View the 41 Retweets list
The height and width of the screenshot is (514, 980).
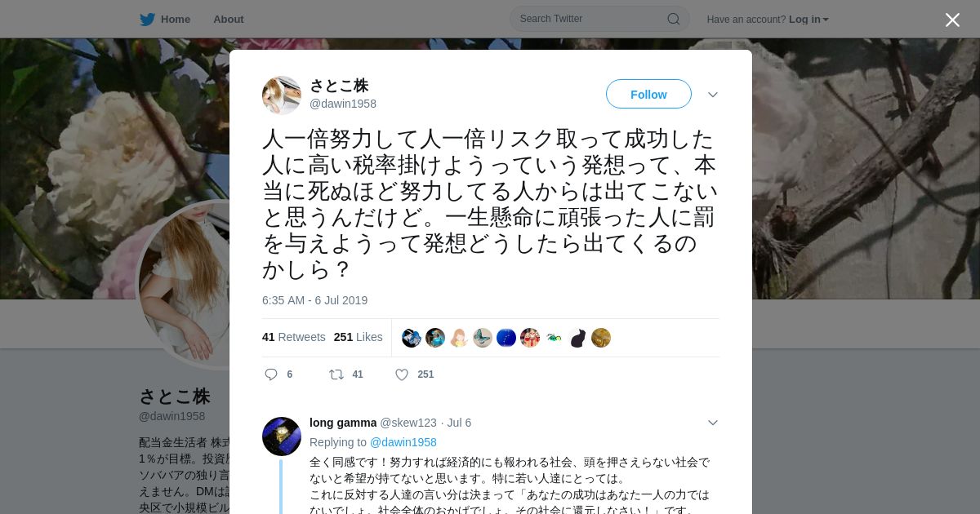coord(294,337)
